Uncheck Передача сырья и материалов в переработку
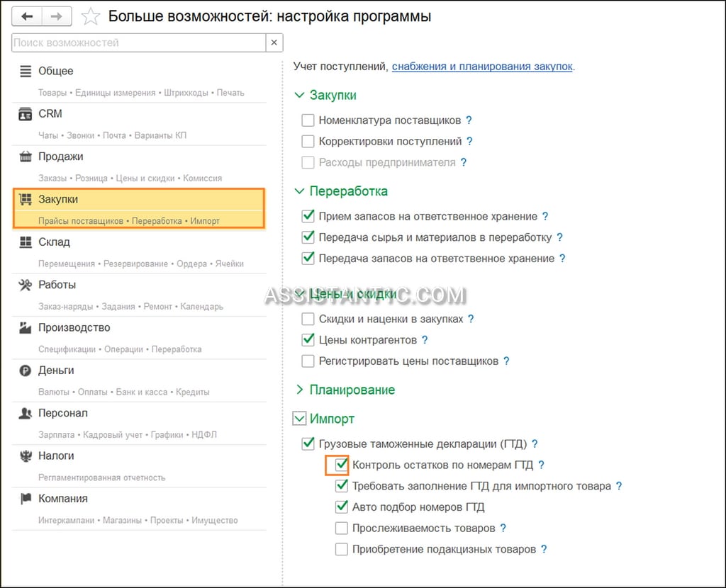726x588 pixels. tap(308, 237)
